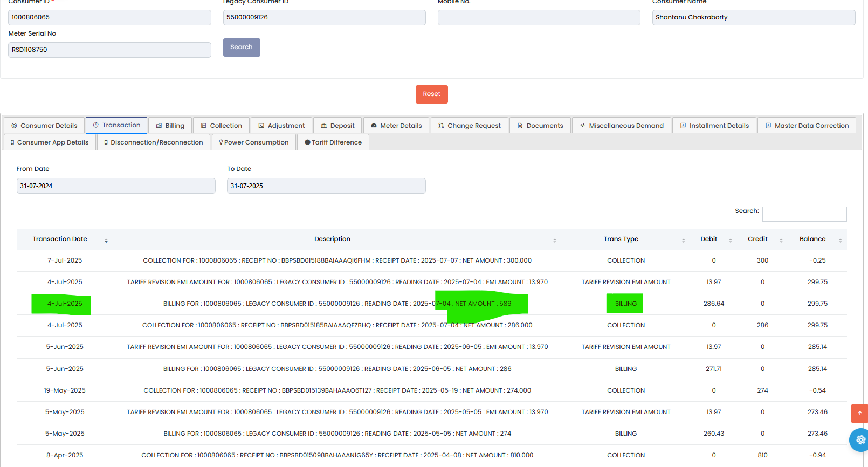
Task: Open the Meter Details tab
Action: (396, 126)
